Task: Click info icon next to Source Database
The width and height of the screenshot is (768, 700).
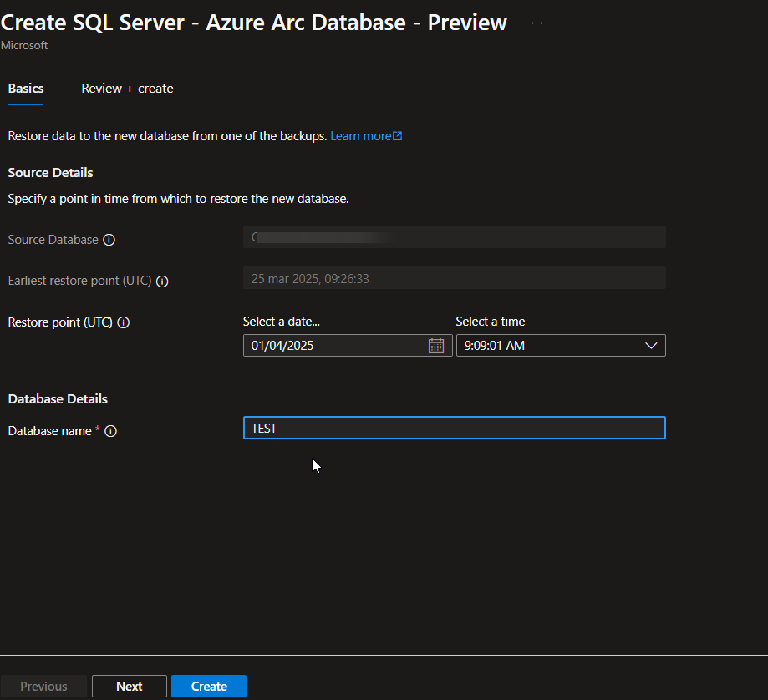Action: [109, 240]
